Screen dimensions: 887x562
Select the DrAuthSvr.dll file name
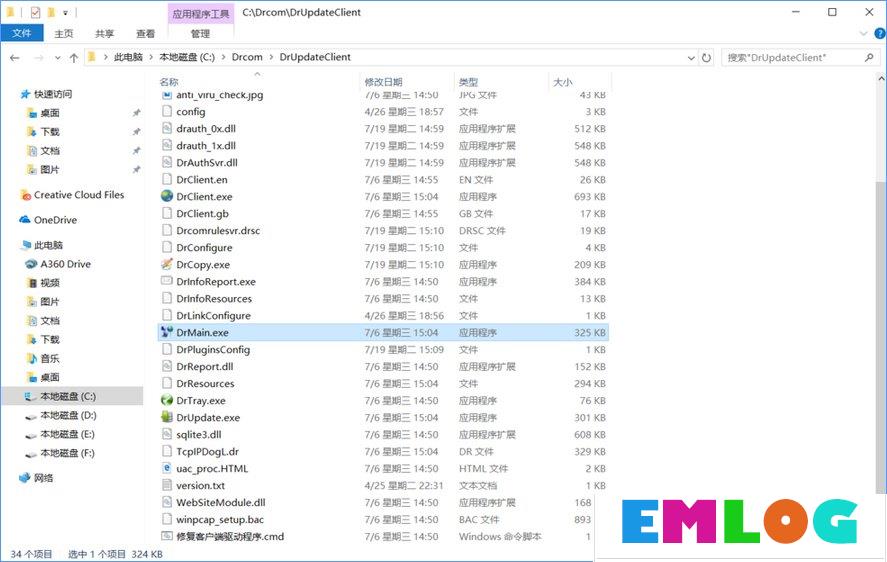pos(207,162)
